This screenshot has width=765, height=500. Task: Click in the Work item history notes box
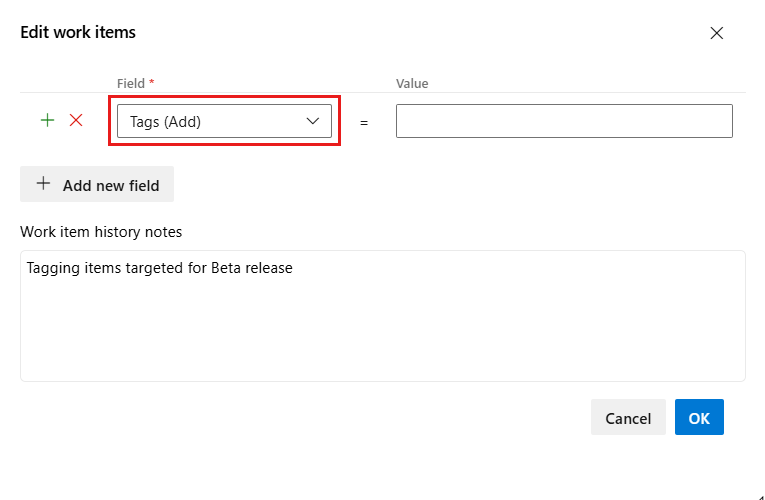pyautogui.click(x=382, y=316)
